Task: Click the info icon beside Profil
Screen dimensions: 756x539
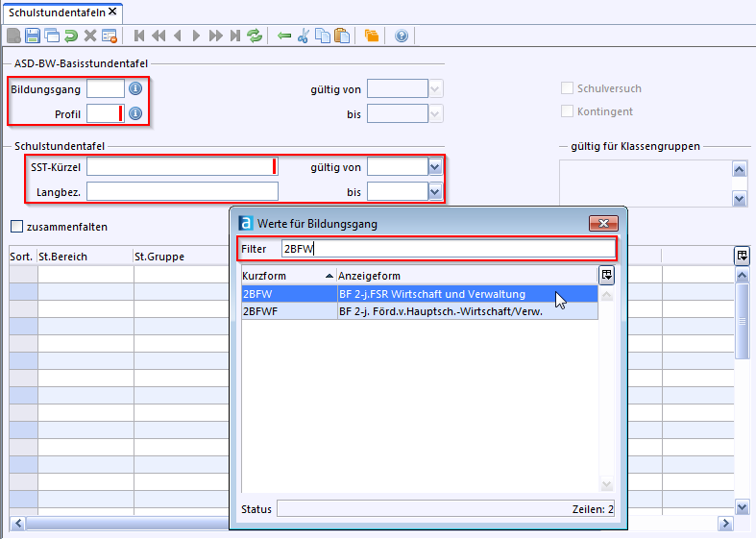Action: coord(135,113)
